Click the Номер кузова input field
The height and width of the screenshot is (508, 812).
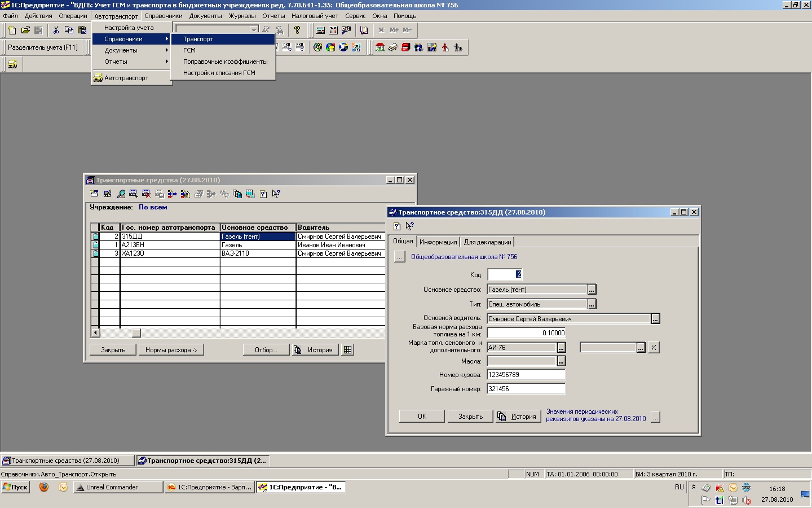[526, 375]
